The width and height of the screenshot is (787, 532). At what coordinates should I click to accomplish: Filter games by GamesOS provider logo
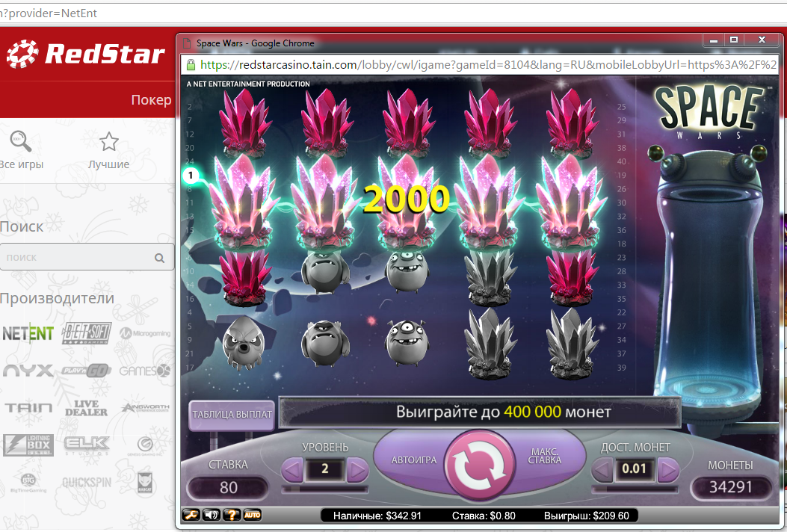[x=145, y=371]
